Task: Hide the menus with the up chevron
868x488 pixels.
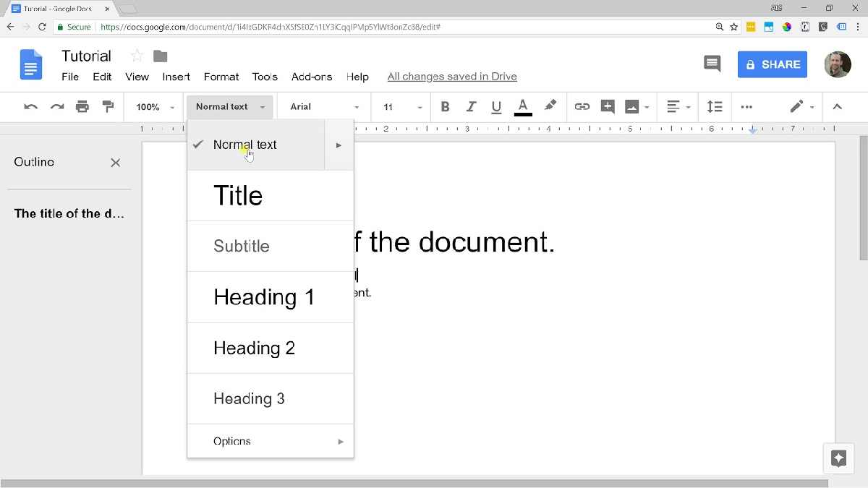Action: point(837,107)
